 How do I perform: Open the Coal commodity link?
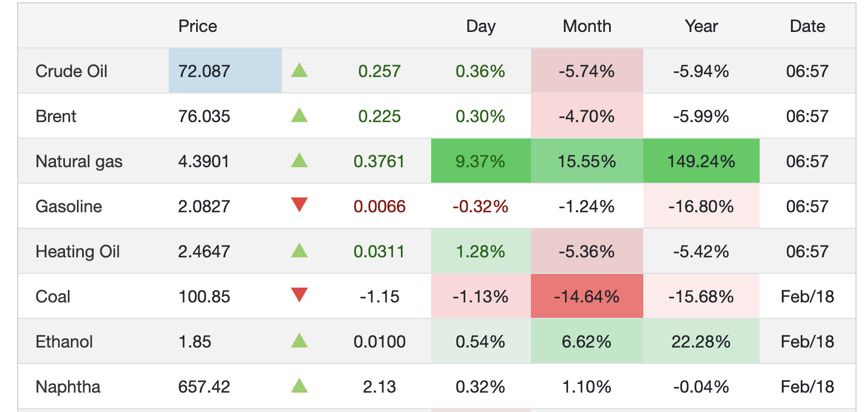pyautogui.click(x=53, y=296)
